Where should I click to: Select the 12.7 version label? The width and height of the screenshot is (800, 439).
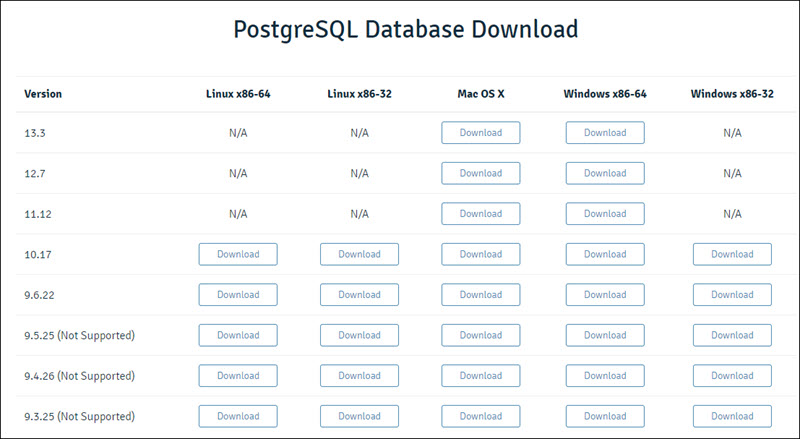[x=35, y=174]
